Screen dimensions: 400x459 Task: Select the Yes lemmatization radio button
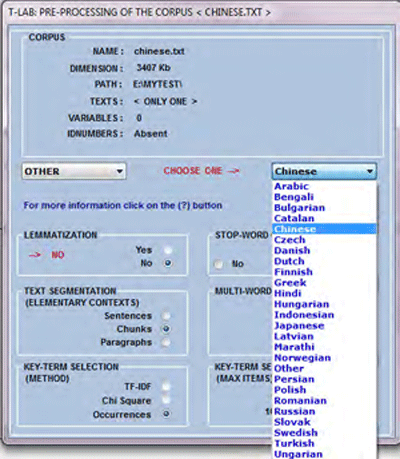tap(168, 250)
